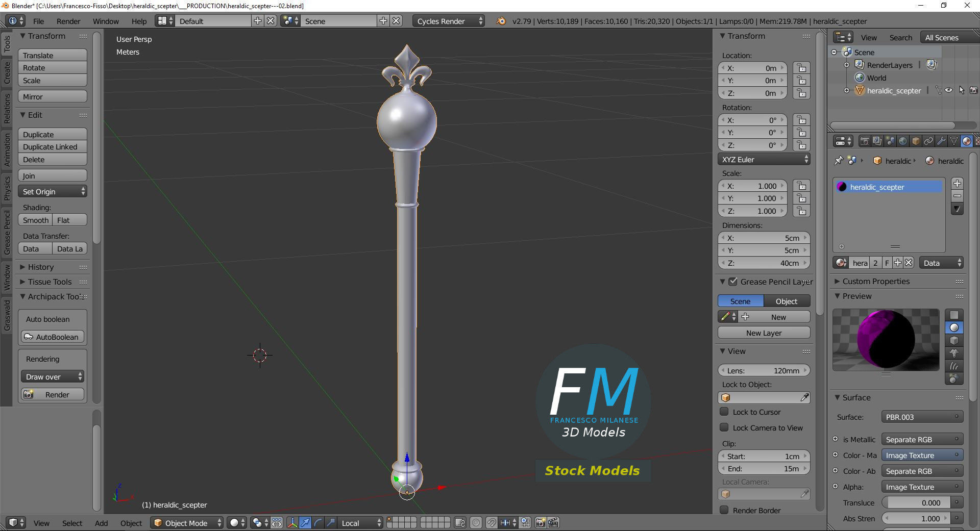This screenshot has width=980, height=531.
Task: Toggle heraldic_scepter visibility eye in outliner
Action: click(949, 90)
